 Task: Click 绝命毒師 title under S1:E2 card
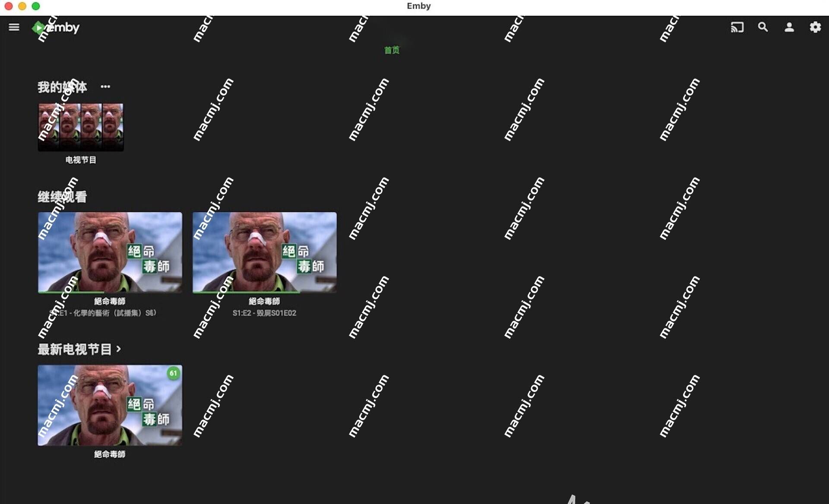[264, 301]
